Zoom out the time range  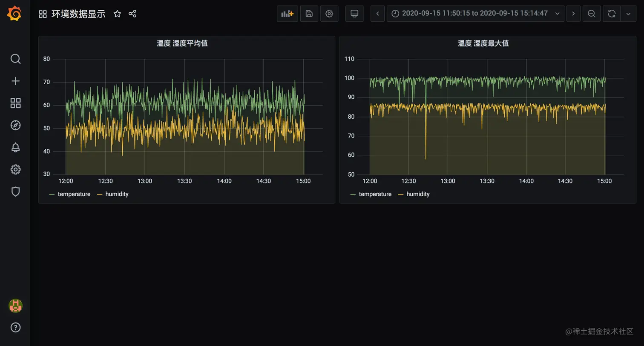(592, 14)
